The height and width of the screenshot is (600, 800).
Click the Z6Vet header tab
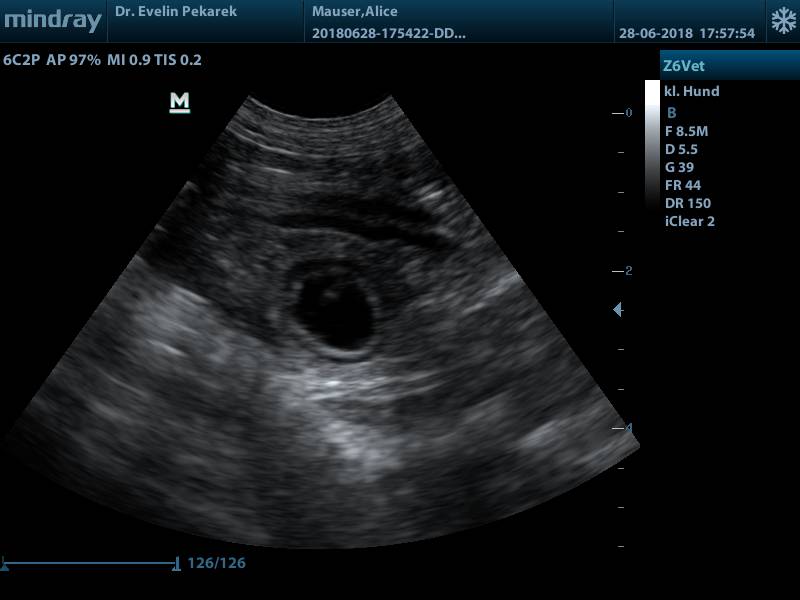(730, 65)
